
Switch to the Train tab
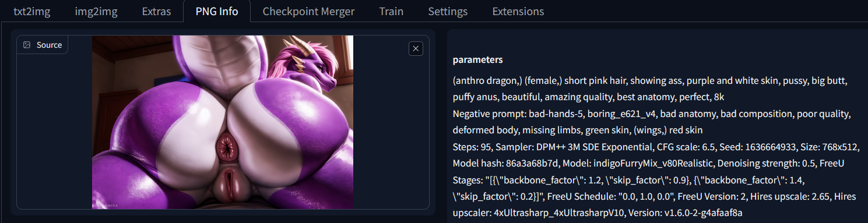[x=391, y=11]
